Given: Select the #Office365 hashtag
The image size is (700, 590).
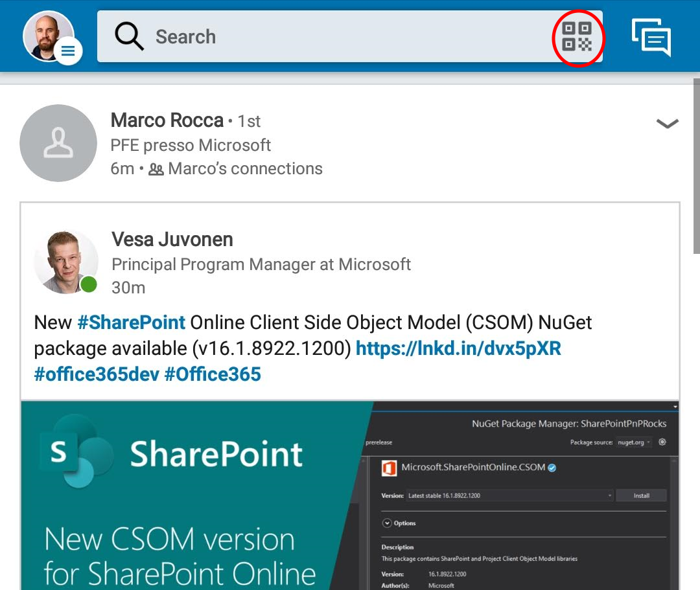Looking at the screenshot, I should pos(213,374).
